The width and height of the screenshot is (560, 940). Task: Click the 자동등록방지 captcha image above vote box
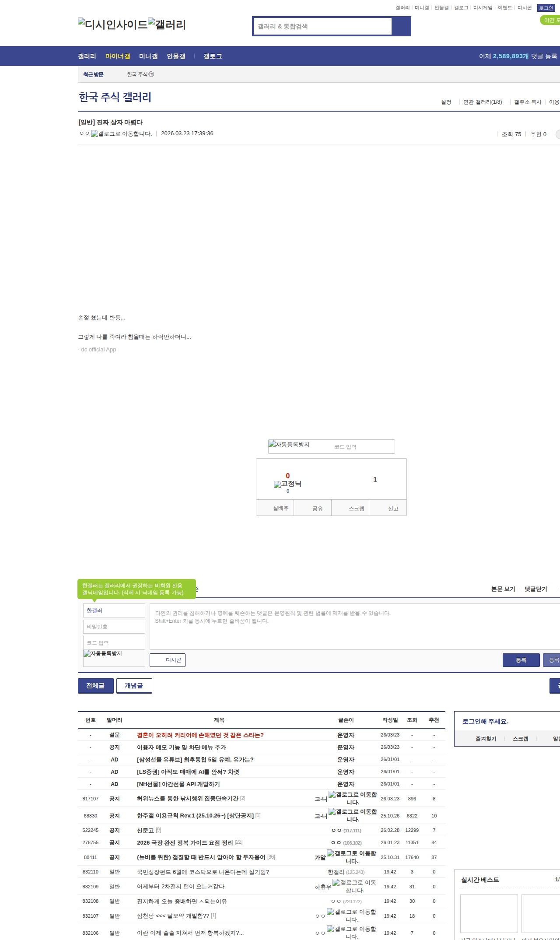point(289,445)
